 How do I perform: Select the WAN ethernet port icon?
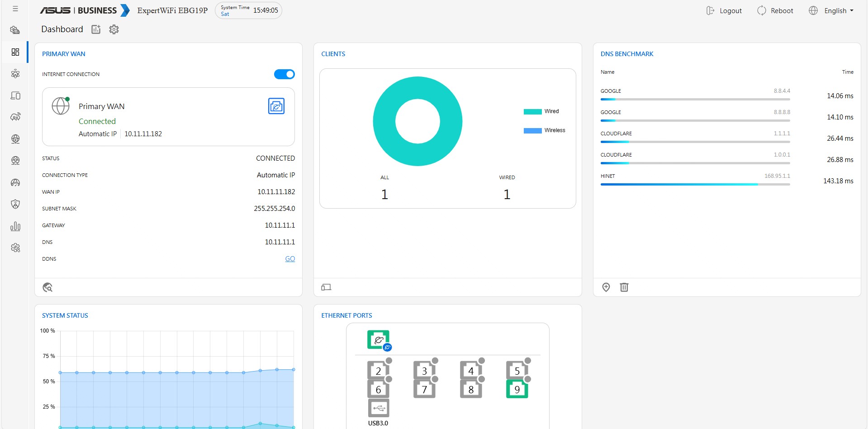(x=379, y=340)
